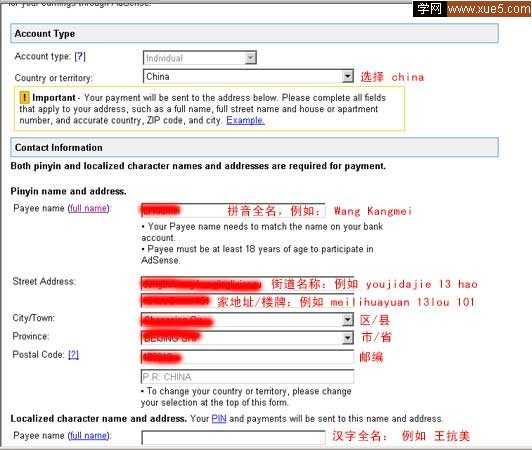Click the second Street Address line field
Screen dimensions: 532x450
247,301
